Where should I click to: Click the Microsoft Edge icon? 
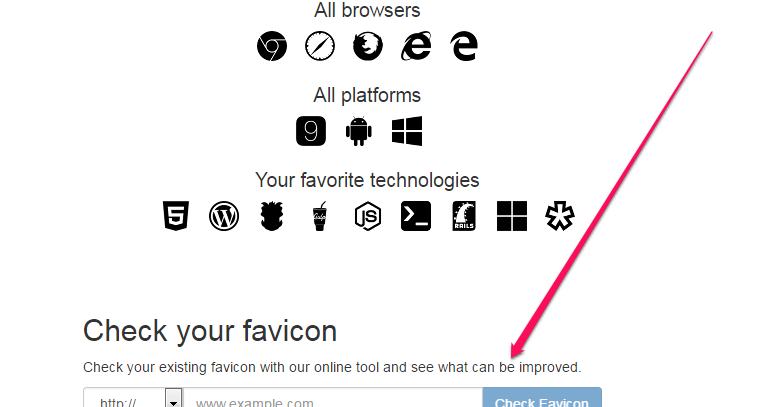464,46
